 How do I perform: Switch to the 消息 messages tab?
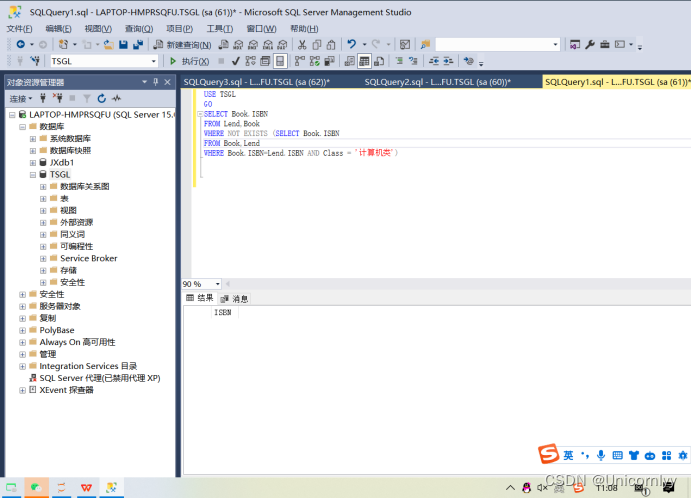pyautogui.click(x=235, y=299)
